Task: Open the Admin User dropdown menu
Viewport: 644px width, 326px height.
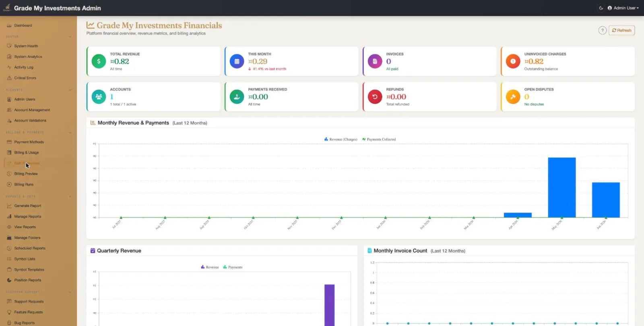Action: (623, 8)
